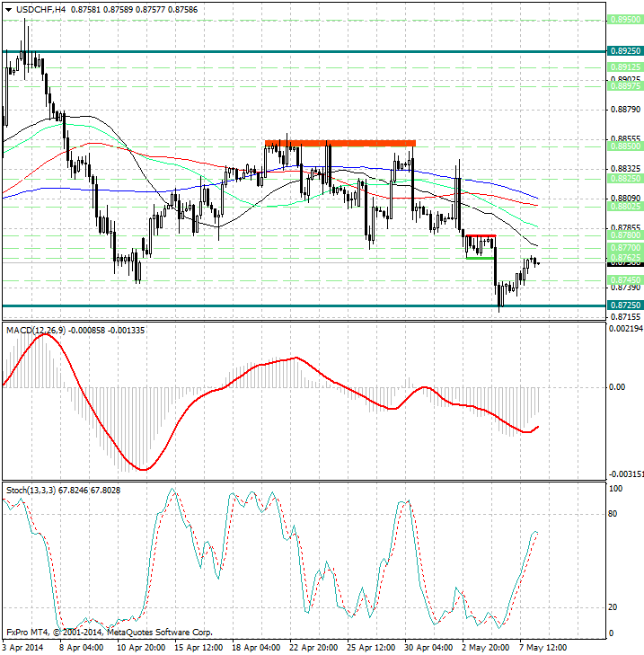Click the 0.89250 teal price label
Image resolution: width=644 pixels, height=655 pixels.
[626, 51]
